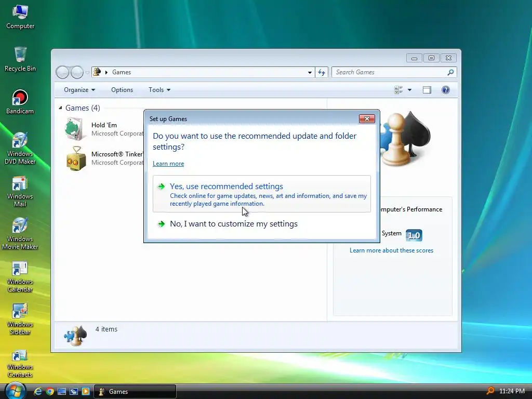532x399 pixels.
Task: Click the Learn more link in dialog
Action: click(x=168, y=164)
